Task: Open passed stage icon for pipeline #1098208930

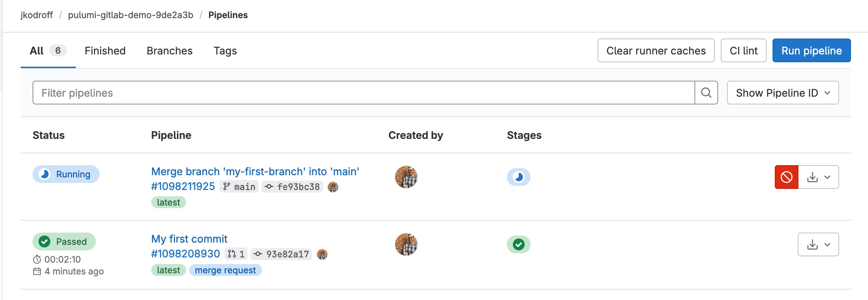Action: click(519, 244)
